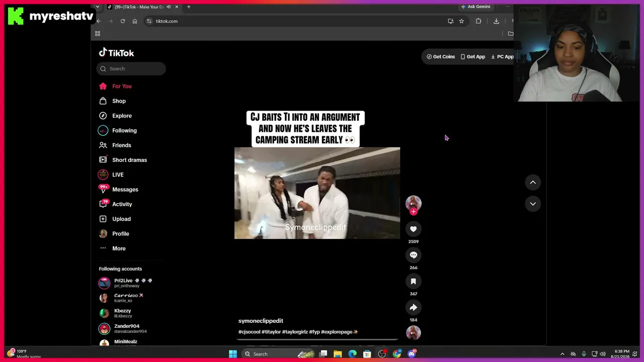Click the playing video thumbnail
The width and height of the screenshot is (644, 362).
317,193
